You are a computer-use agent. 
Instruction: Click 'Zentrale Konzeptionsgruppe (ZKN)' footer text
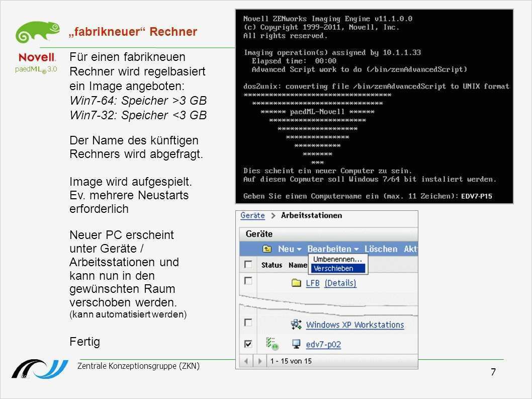click(x=138, y=366)
